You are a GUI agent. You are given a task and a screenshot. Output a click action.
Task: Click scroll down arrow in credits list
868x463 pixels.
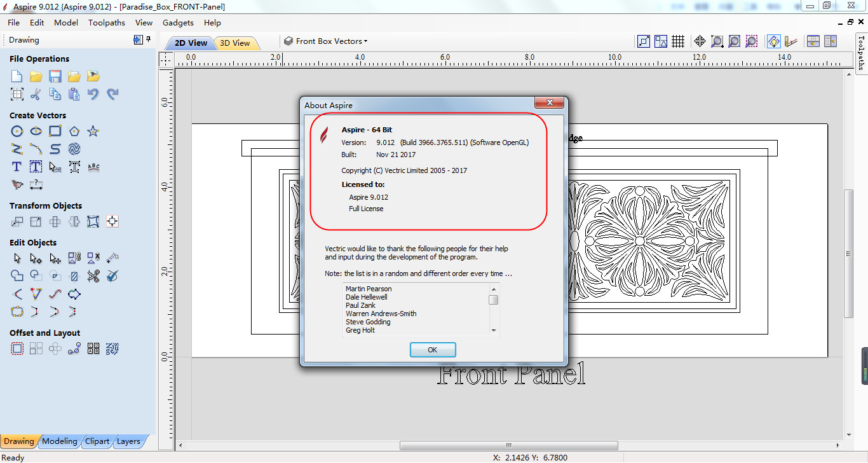coord(493,331)
